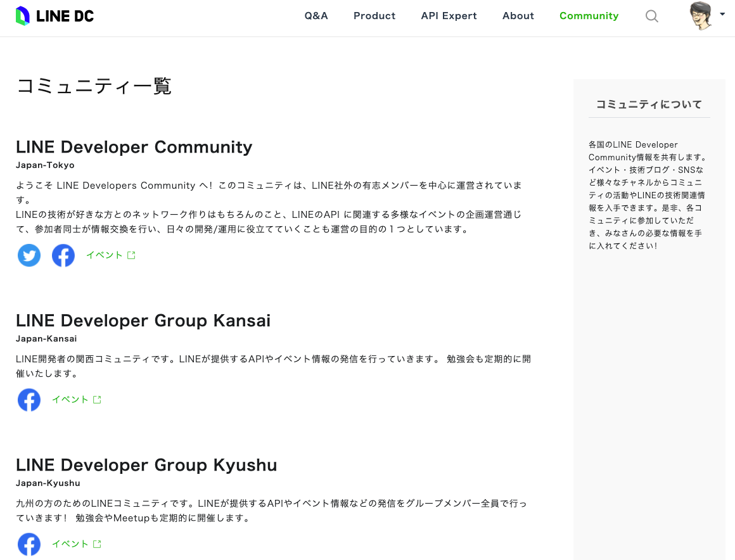The height and width of the screenshot is (560, 735).
Task: Open the About page from the navigation
Action: click(518, 16)
